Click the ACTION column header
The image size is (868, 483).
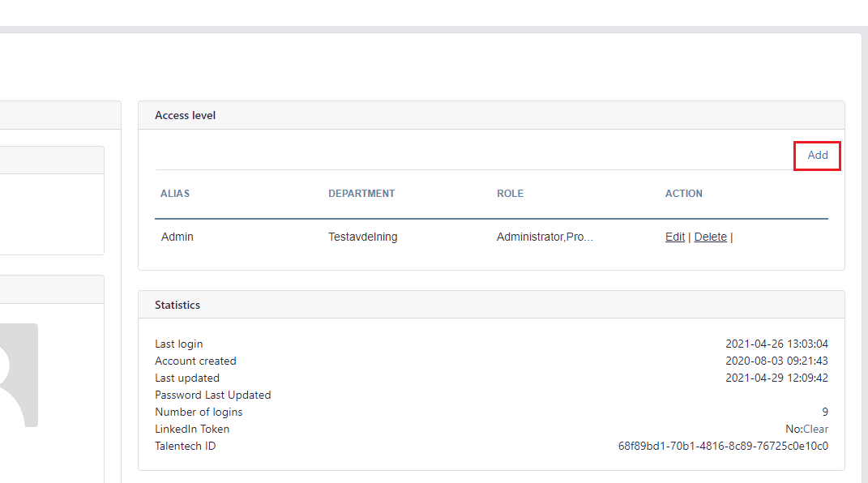[684, 194]
